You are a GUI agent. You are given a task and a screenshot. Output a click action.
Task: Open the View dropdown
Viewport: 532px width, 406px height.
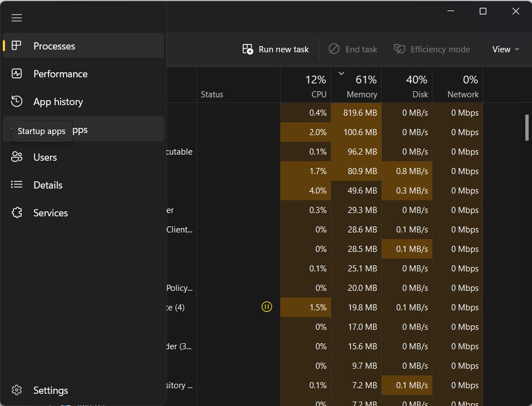coord(505,49)
